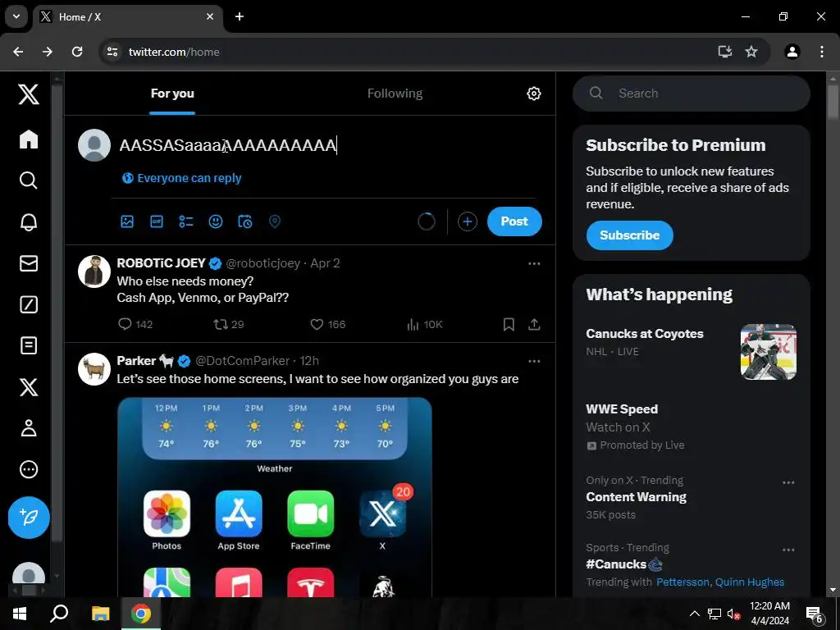This screenshot has width=840, height=630.
Task: Change Everyone can reply setting
Action: pyautogui.click(x=181, y=178)
